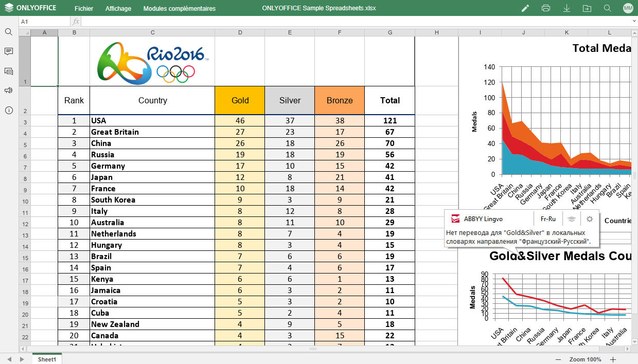
Task: Expand the formula bar with the arrow
Action: click(634, 22)
